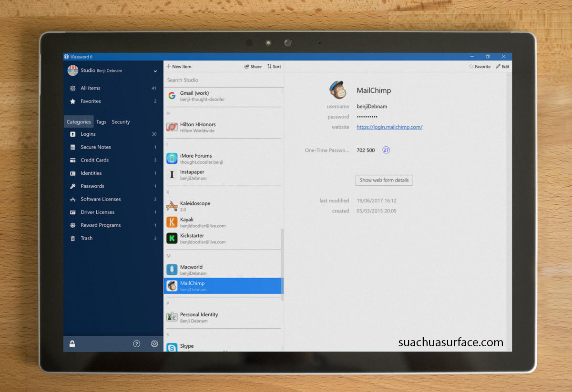Click the Software Licenses label

[101, 199]
